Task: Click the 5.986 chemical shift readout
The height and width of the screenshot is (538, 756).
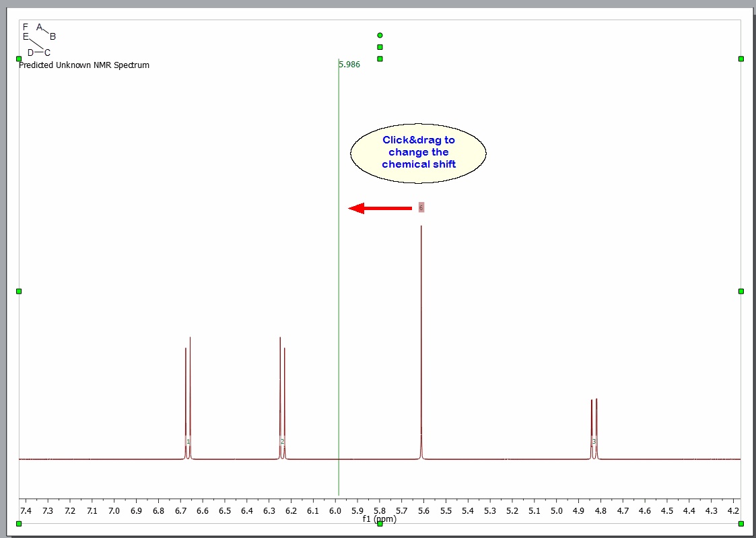Action: [349, 65]
